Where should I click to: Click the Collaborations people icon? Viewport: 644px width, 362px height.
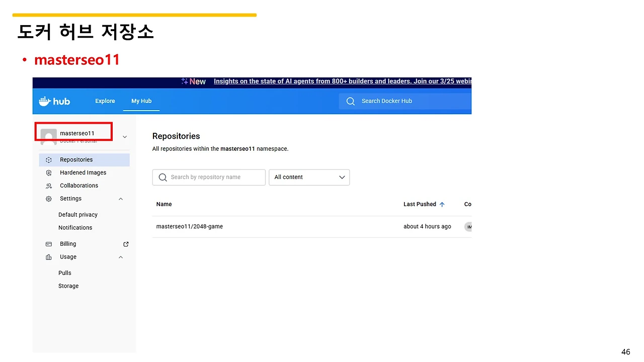pyautogui.click(x=49, y=186)
